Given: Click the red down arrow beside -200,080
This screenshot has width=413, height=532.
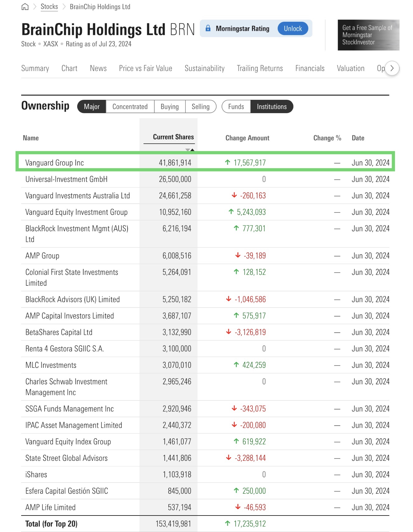Looking at the screenshot, I should click(x=234, y=425).
